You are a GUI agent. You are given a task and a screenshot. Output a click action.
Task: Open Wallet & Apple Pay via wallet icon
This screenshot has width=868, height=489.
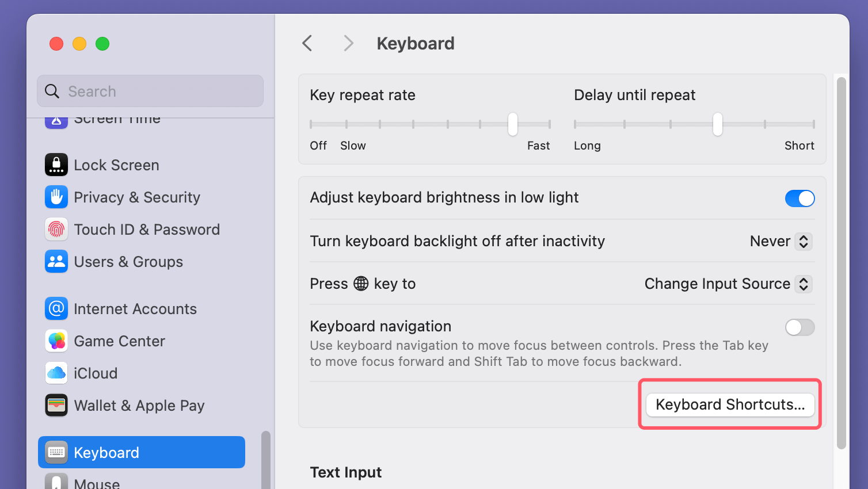56,405
